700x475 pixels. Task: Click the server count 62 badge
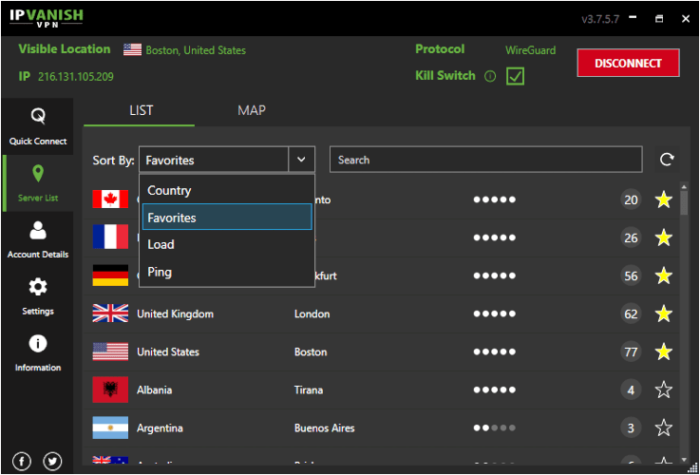(x=631, y=314)
